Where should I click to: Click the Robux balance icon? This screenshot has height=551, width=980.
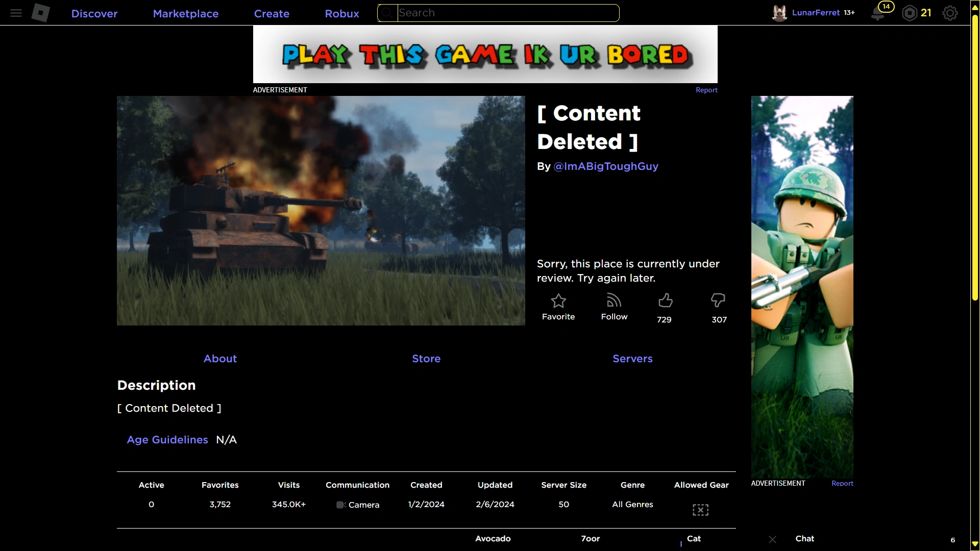910,13
